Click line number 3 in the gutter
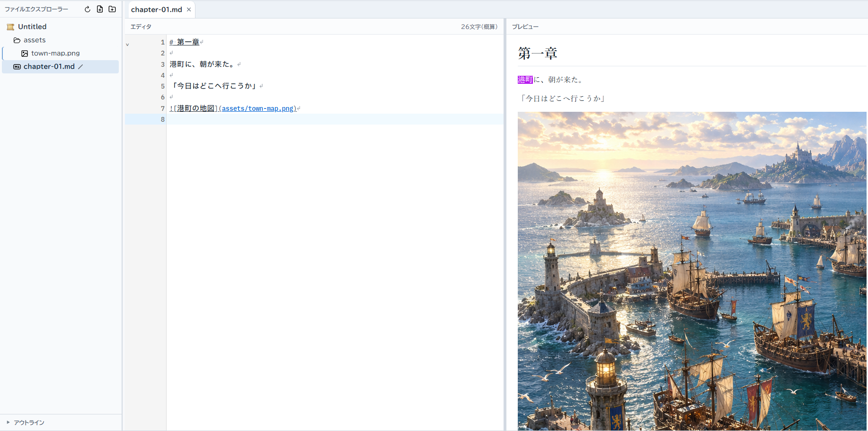 point(162,64)
